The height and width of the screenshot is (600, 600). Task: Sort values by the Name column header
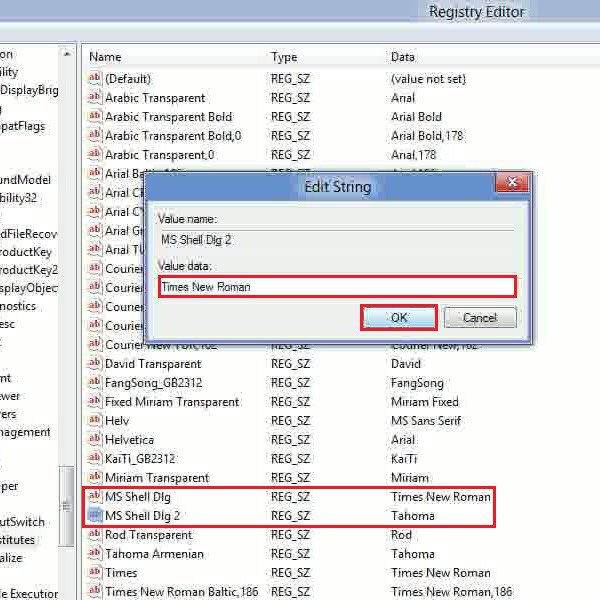tap(105, 57)
